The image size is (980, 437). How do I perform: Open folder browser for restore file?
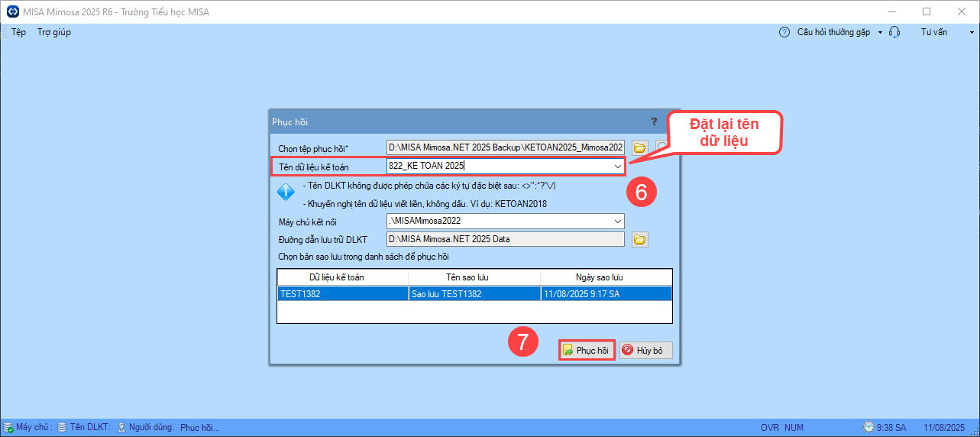click(x=640, y=147)
